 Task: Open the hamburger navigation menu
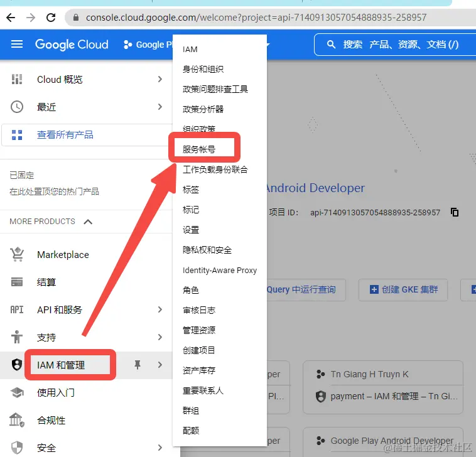pyautogui.click(x=17, y=45)
